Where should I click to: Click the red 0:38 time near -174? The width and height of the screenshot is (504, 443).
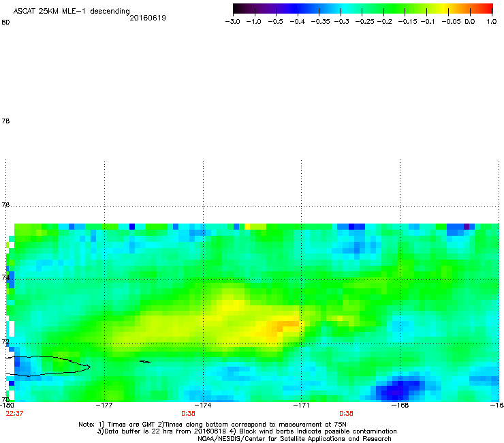(x=189, y=414)
